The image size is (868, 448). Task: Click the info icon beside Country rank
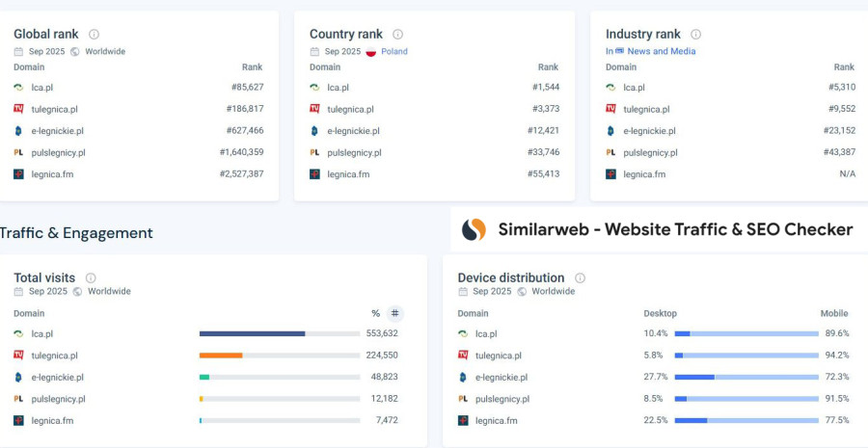[x=397, y=35]
